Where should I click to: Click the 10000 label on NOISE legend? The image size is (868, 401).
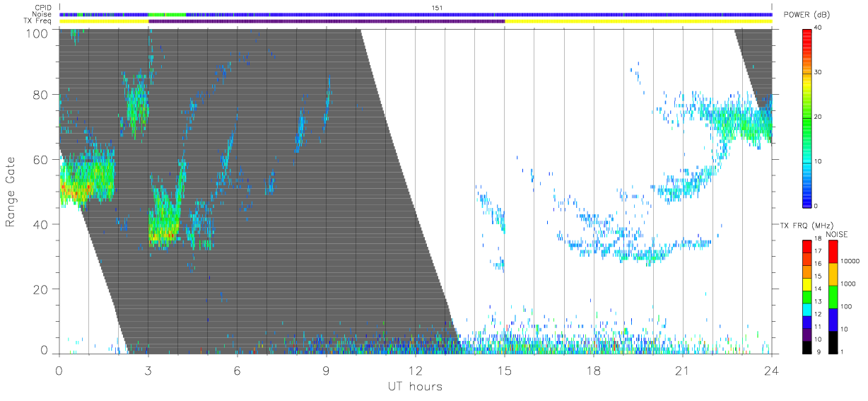pyautogui.click(x=850, y=261)
